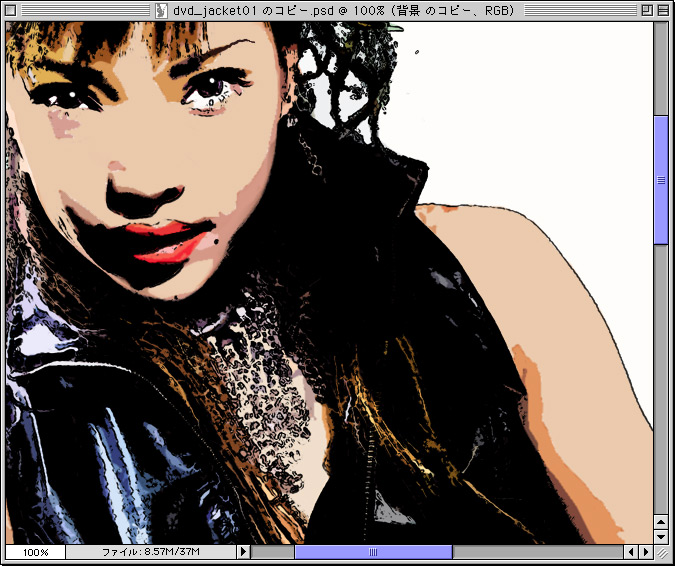Click the vertical scrollbar up arrow
Image resolution: width=675 pixels, height=566 pixels.
pos(661,521)
